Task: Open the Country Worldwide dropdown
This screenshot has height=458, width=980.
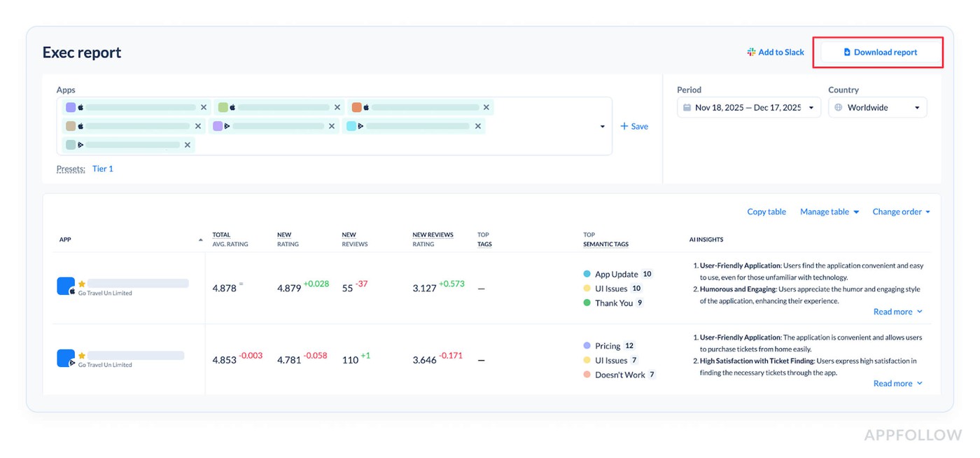Action: click(x=877, y=108)
